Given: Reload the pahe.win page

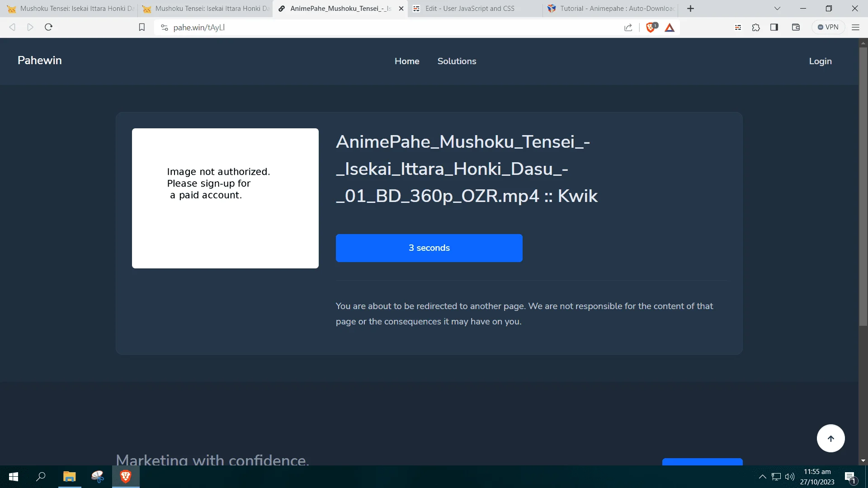Looking at the screenshot, I should (49, 27).
